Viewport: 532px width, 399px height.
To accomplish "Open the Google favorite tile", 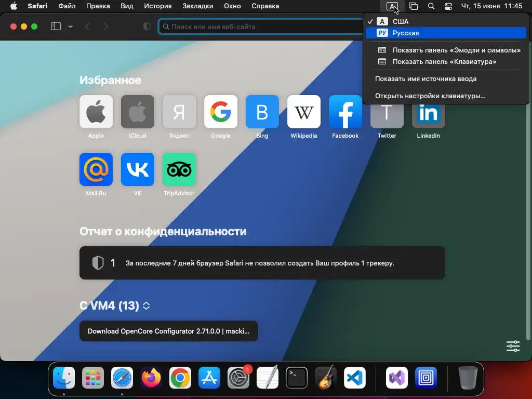I will pyautogui.click(x=220, y=112).
